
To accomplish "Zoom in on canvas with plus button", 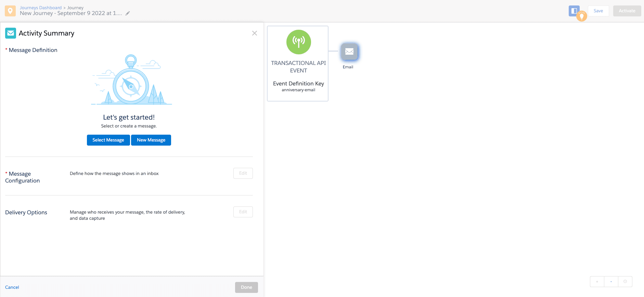I will [597, 282].
